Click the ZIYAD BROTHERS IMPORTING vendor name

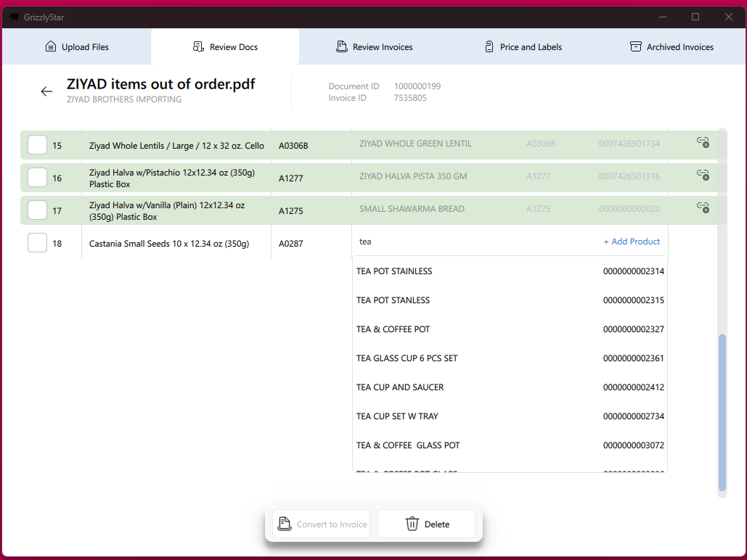124,99
